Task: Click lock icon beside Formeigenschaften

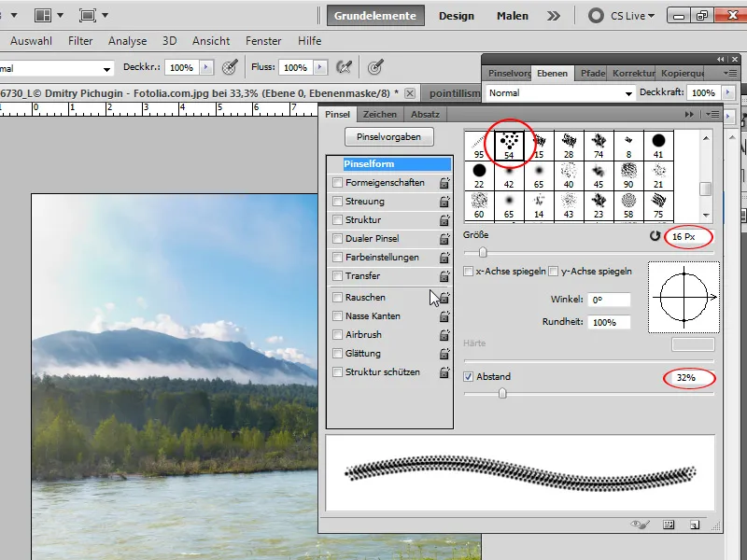Action: coord(444,182)
